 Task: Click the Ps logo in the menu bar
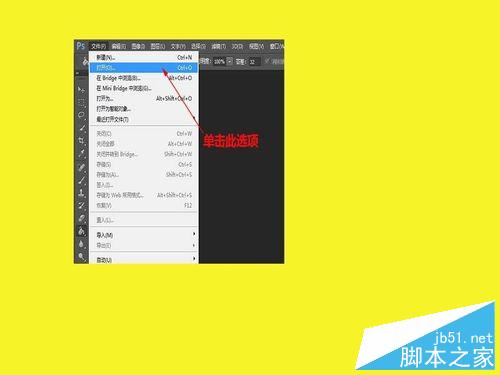[81, 46]
